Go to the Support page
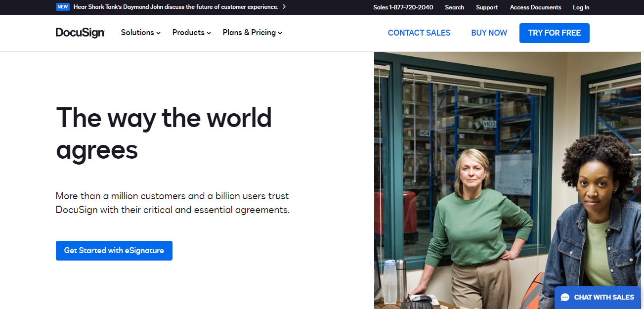The width and height of the screenshot is (644, 309). point(487,7)
